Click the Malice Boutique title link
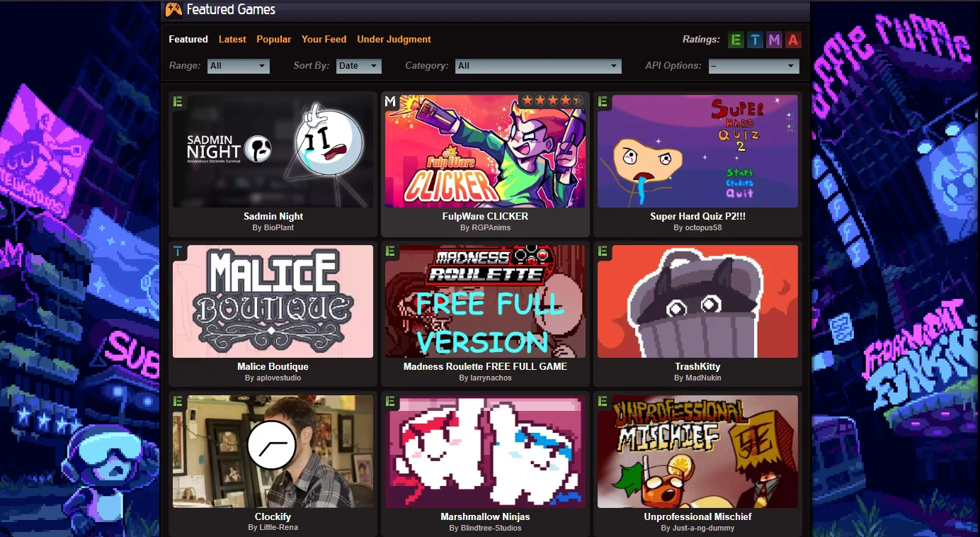The image size is (980, 537). (273, 366)
